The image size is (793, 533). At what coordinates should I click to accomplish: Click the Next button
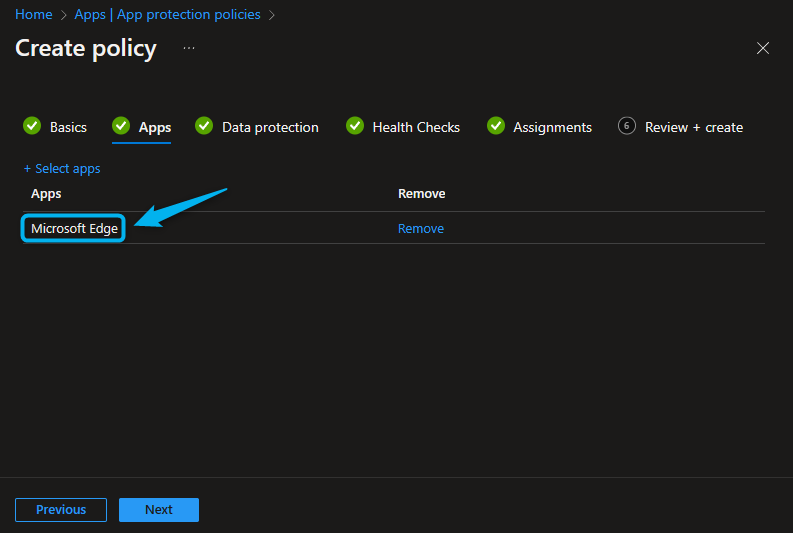159,510
